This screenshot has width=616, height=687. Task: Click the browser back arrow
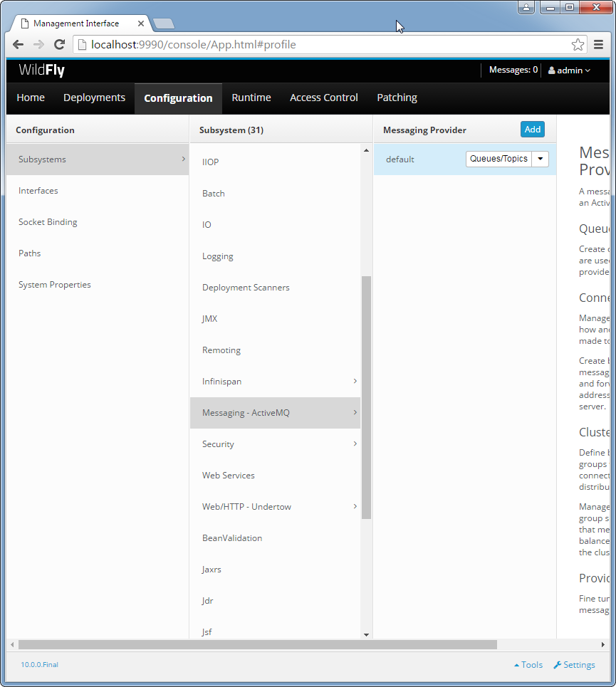coord(19,45)
